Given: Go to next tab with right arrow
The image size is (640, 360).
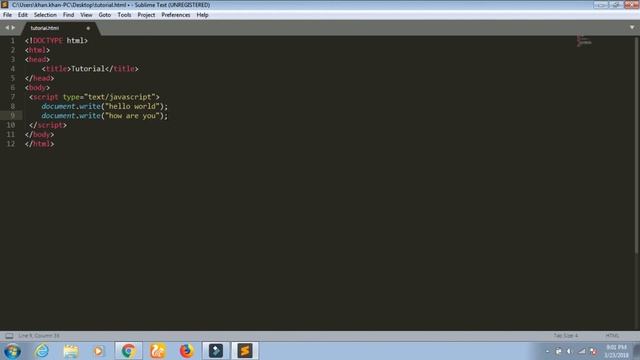Looking at the screenshot, I should pos(13,28).
